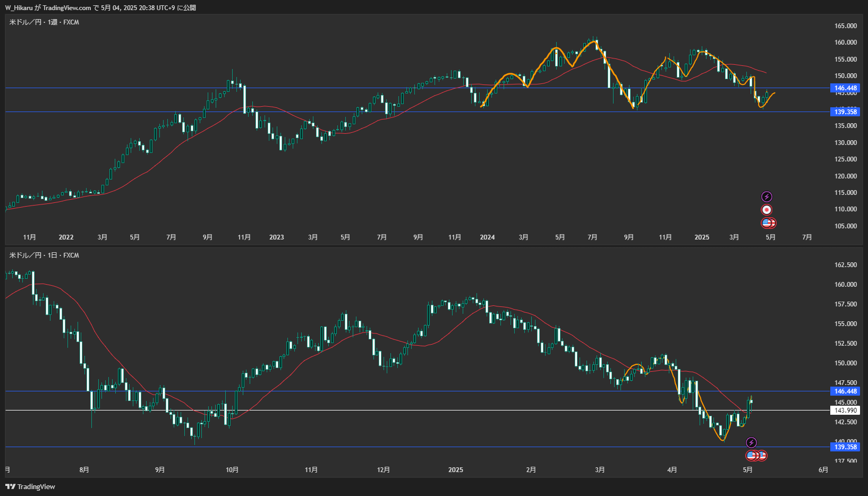Click the 162.500 price axis value

pos(845,265)
